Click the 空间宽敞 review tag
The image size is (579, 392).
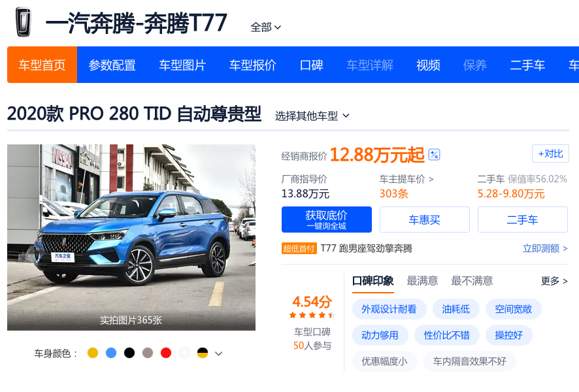tap(513, 309)
